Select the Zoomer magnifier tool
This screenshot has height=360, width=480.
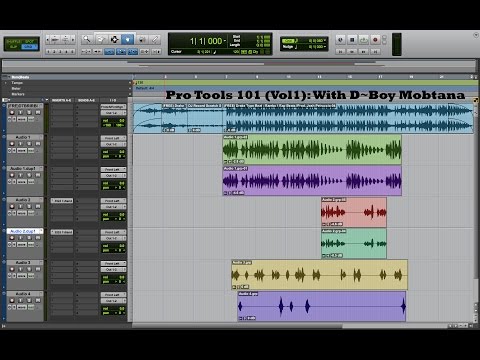pyautogui.click(x=87, y=39)
